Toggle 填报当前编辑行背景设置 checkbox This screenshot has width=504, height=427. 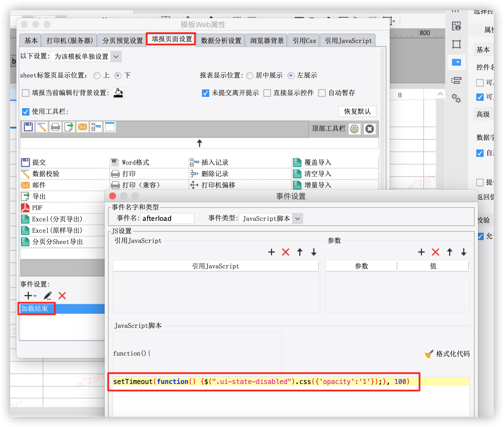(x=26, y=93)
